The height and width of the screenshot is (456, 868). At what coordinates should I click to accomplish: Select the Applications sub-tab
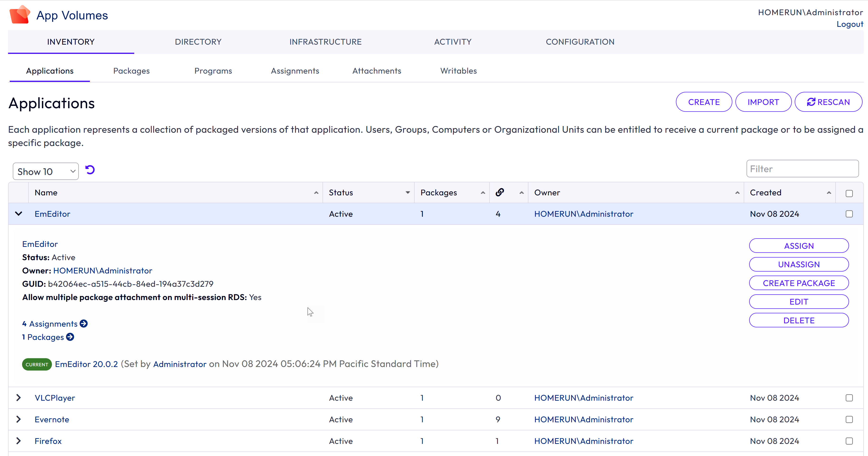pos(50,71)
